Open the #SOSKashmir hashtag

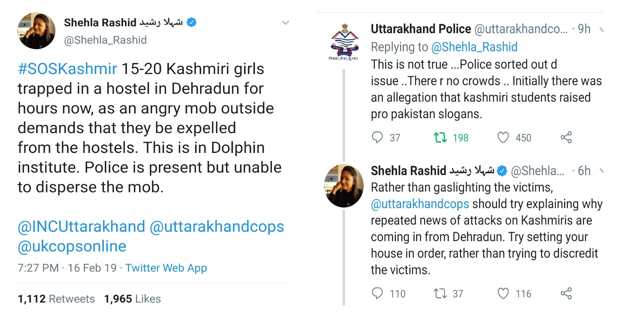[x=67, y=69]
